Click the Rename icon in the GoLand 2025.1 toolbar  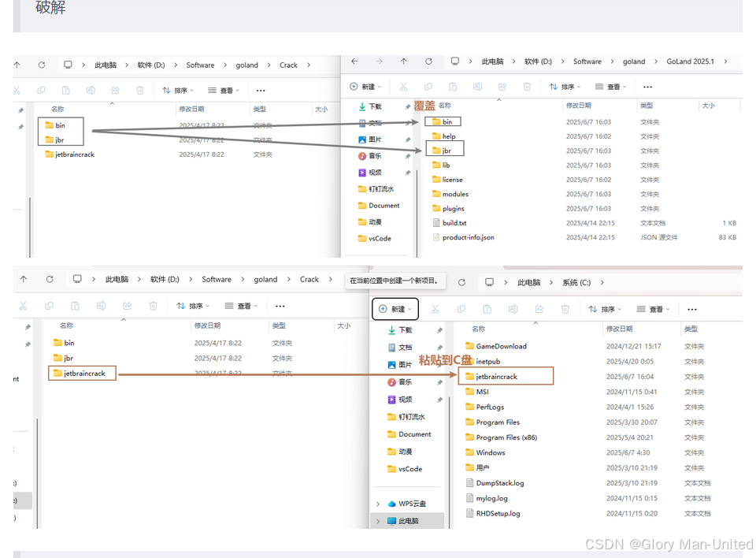pos(477,87)
